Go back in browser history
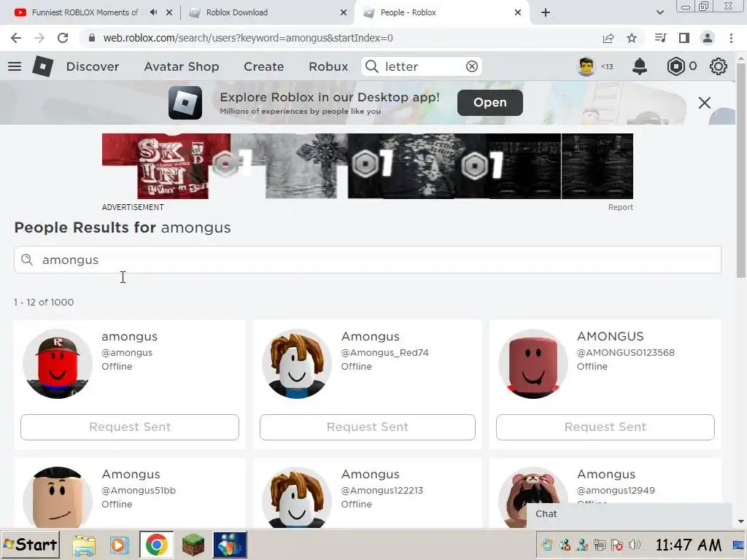The height and width of the screenshot is (560, 747). [16, 38]
